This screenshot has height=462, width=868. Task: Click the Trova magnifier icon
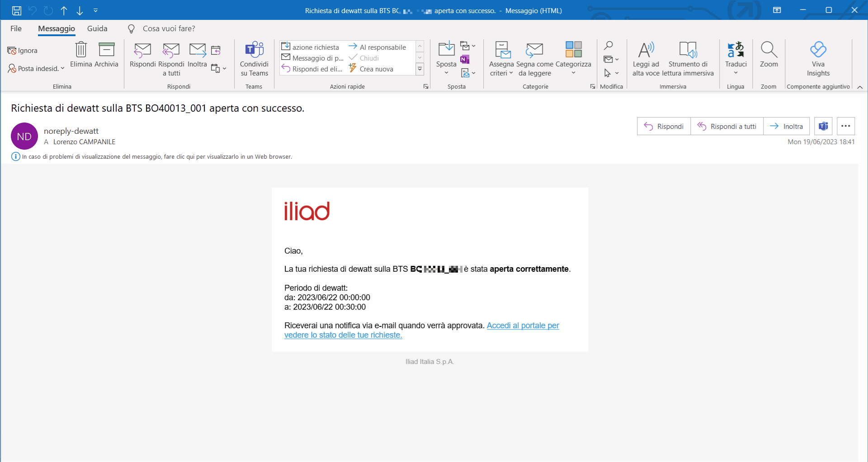click(x=609, y=46)
